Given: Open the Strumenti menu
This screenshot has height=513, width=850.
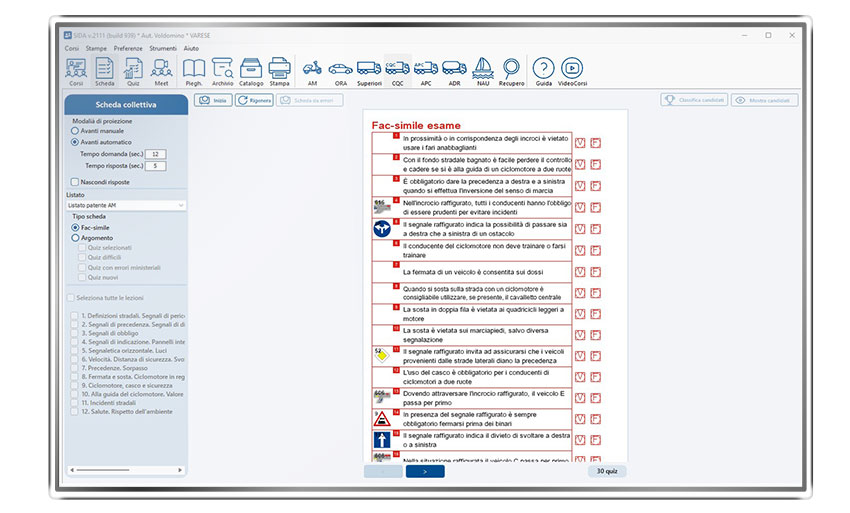Looking at the screenshot, I should pyautogui.click(x=163, y=48).
